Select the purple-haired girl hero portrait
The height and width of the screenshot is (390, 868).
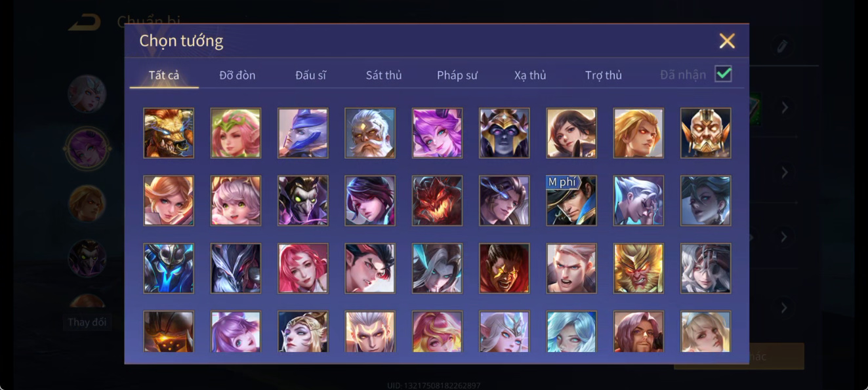click(437, 133)
